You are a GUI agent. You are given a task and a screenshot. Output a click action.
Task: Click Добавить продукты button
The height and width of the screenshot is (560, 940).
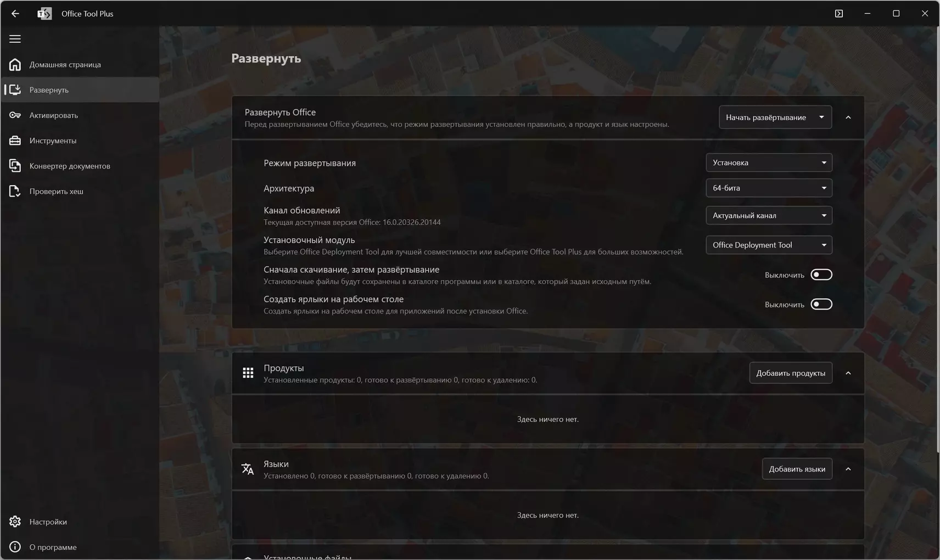[791, 373]
